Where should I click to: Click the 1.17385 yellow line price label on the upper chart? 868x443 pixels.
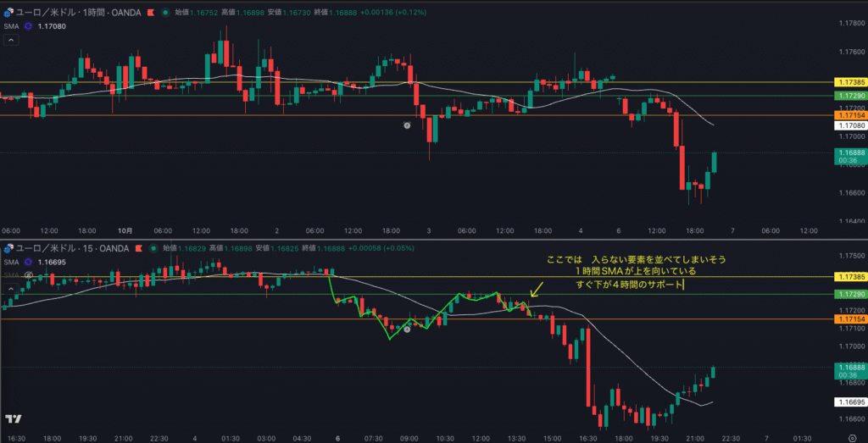pyautogui.click(x=849, y=82)
